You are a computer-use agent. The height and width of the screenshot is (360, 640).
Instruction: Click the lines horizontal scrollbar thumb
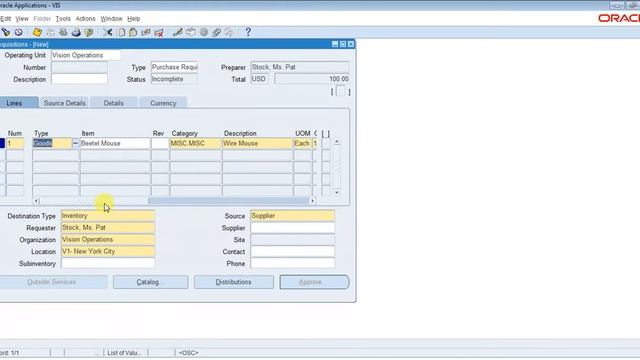[229, 201]
